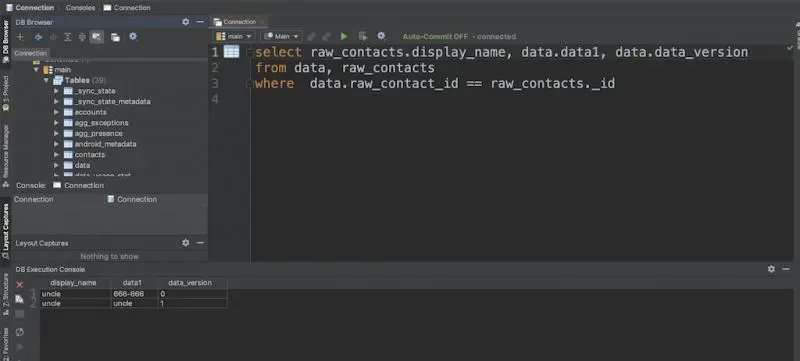Open DB Execution Console gear options

[771, 269]
